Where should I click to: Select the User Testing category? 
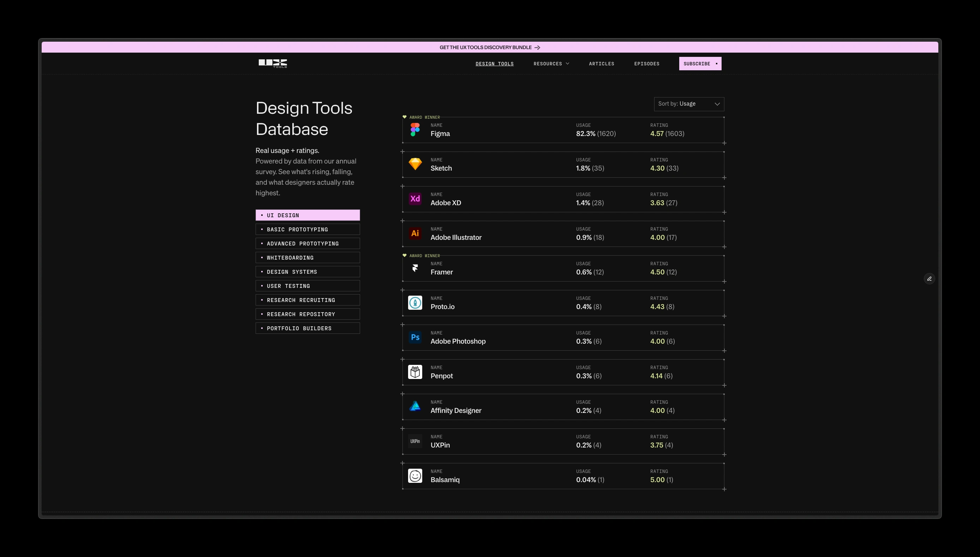pos(307,286)
